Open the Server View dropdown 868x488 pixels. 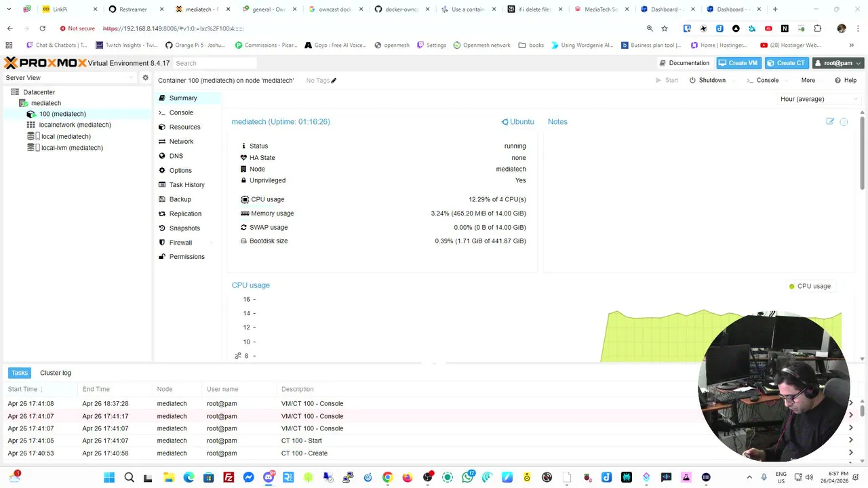tap(69, 78)
